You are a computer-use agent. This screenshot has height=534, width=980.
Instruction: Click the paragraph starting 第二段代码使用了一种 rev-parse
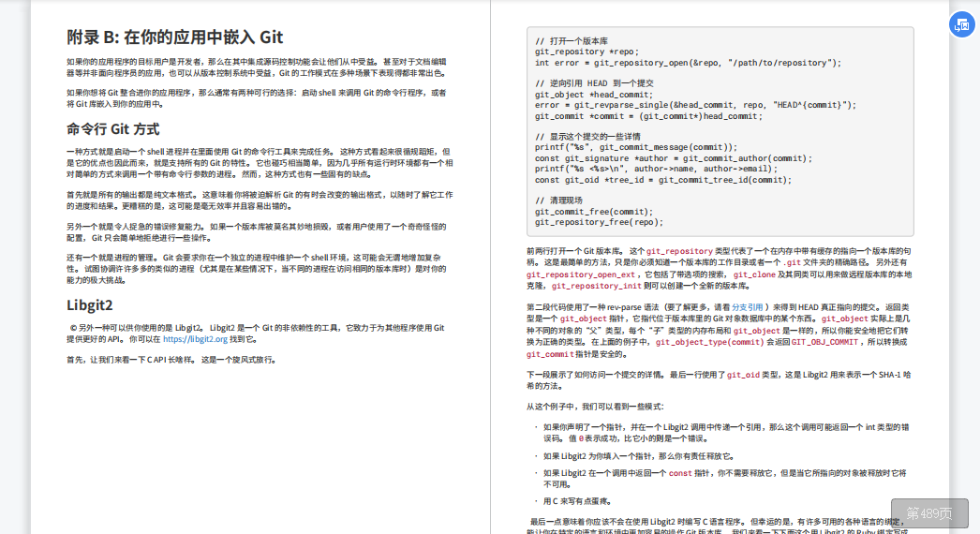click(x=718, y=331)
